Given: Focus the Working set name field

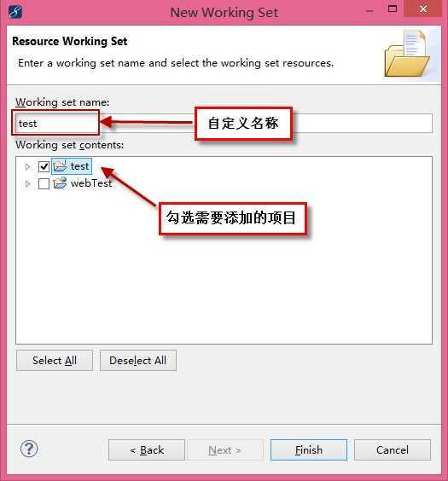Looking at the screenshot, I should tap(224, 124).
